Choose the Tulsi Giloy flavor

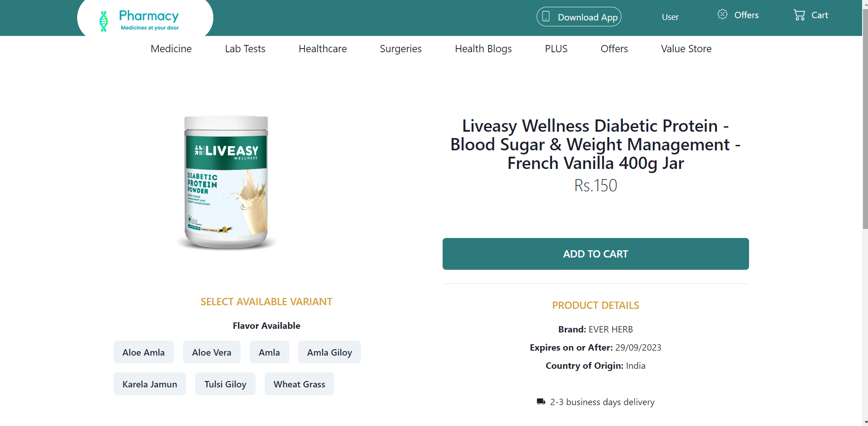pos(225,384)
